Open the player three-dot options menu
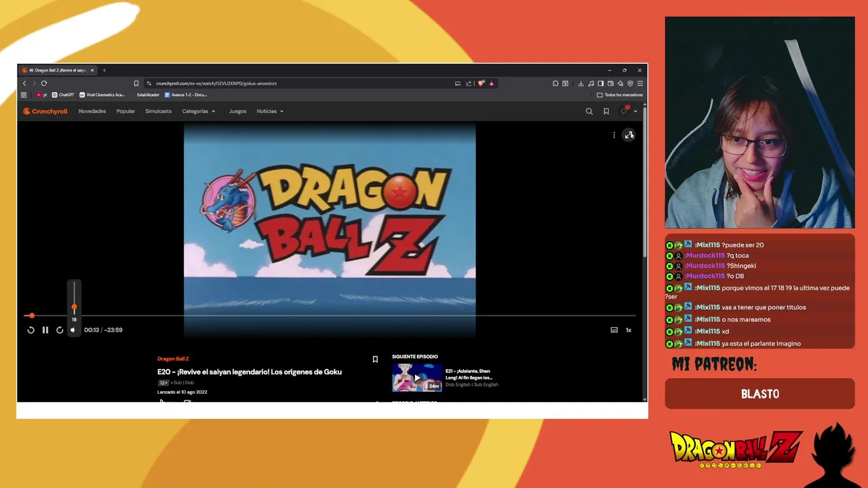The width and height of the screenshot is (868, 488). pyautogui.click(x=614, y=135)
